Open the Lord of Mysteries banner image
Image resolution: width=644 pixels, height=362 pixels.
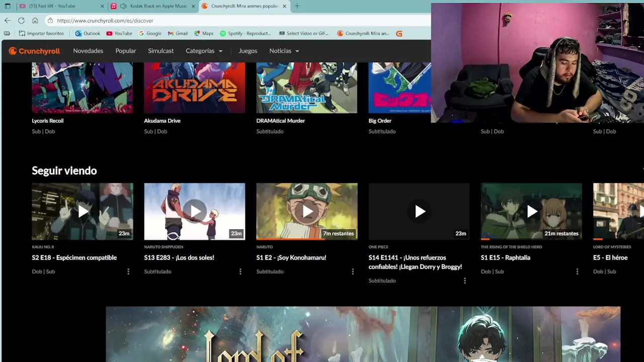click(363, 334)
